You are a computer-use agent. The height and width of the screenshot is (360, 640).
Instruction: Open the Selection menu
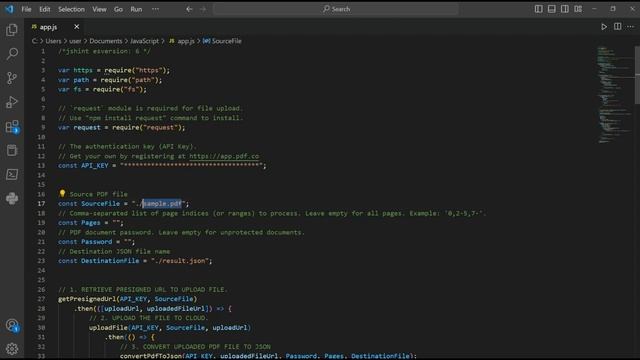tap(71, 9)
